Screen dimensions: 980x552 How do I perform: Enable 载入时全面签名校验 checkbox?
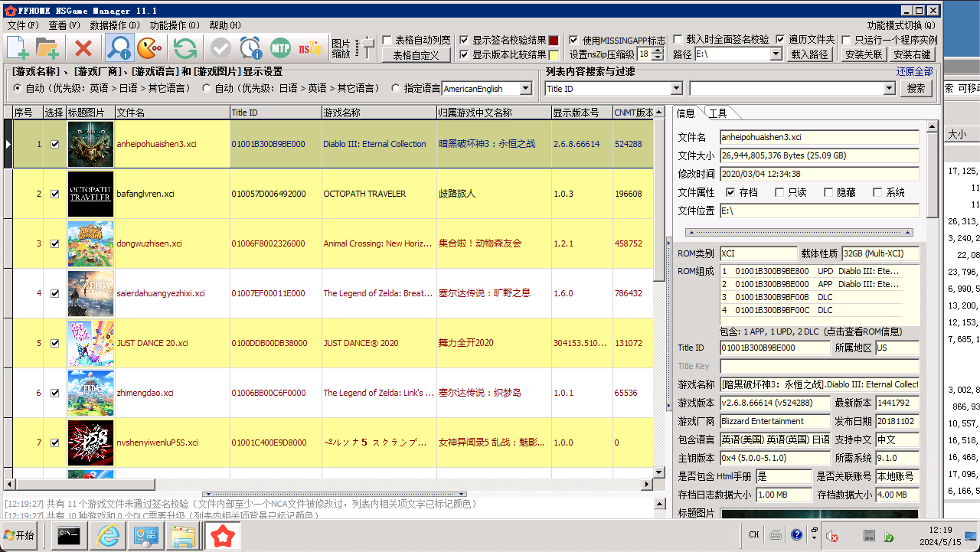tap(678, 39)
